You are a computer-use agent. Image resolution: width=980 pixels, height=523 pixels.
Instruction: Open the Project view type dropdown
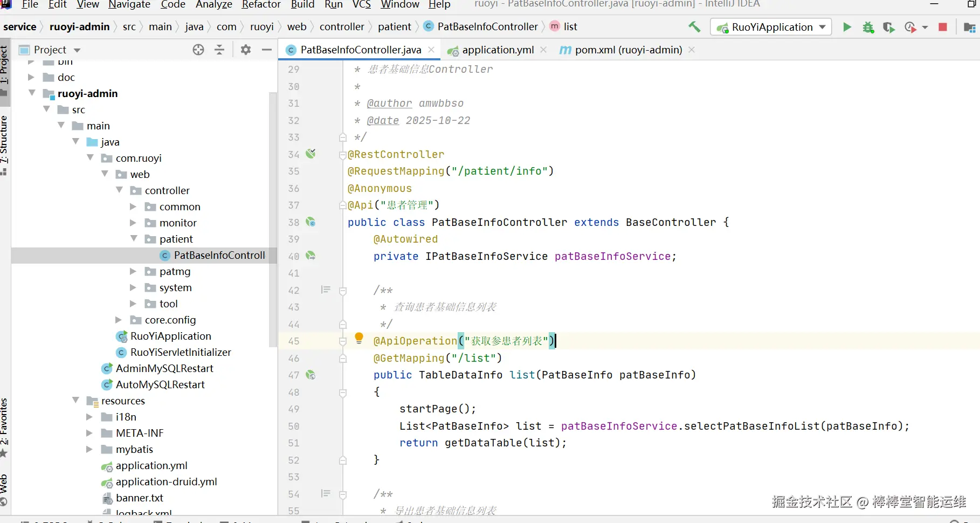coord(77,50)
